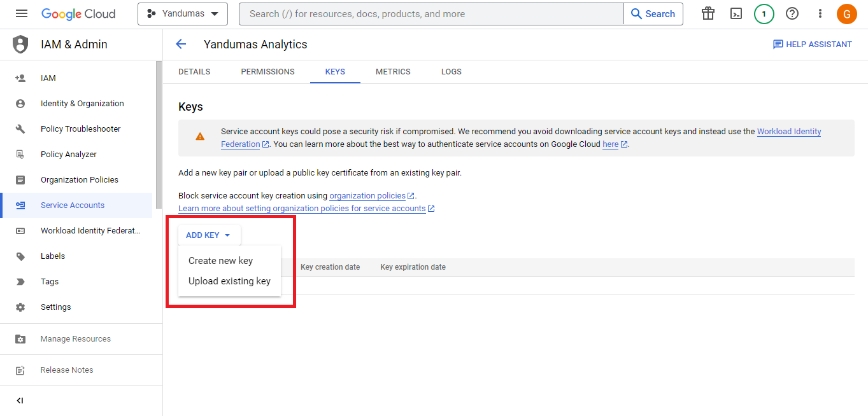Open the three-dot settings and utilities menu
Image resolution: width=868 pixels, height=416 pixels.
pos(820,14)
